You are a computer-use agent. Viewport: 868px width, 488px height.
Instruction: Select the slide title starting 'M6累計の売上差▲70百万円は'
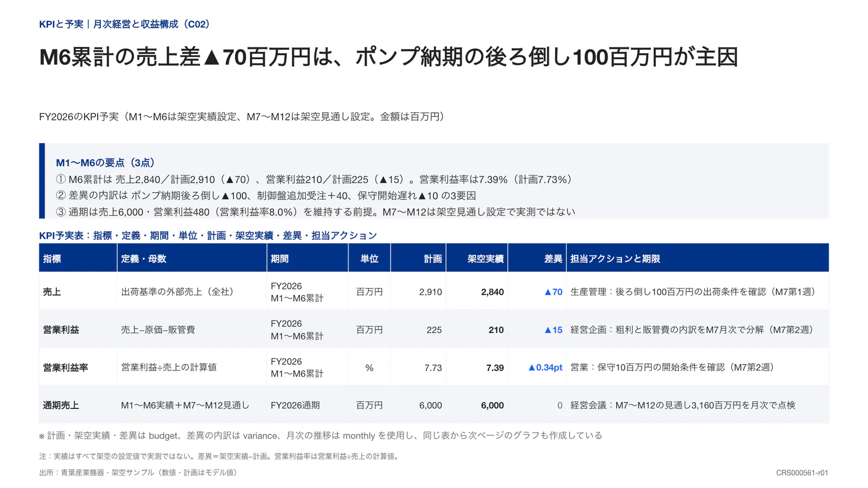click(x=388, y=57)
